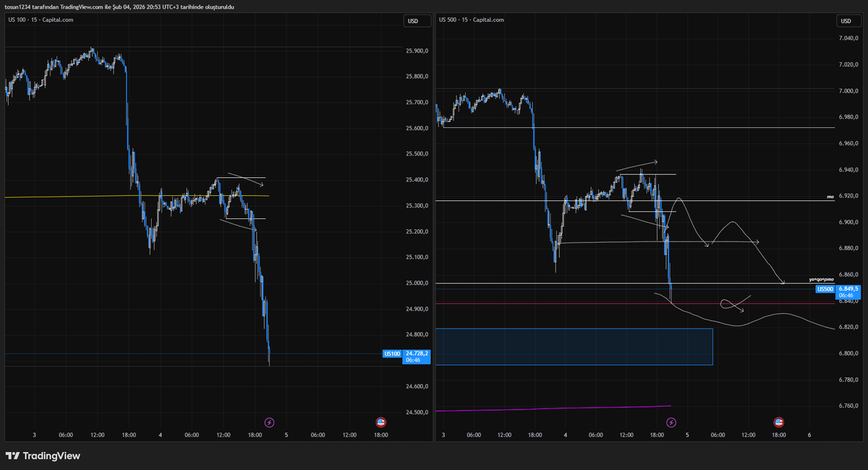868x470 pixels.
Task: Click the TradingView logo at bottom left
Action: pyautogui.click(x=43, y=456)
